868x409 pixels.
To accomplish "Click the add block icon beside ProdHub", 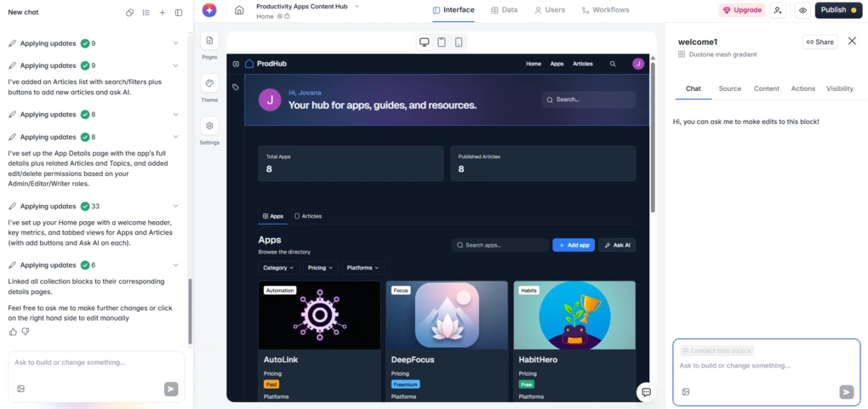I will pyautogui.click(x=236, y=65).
